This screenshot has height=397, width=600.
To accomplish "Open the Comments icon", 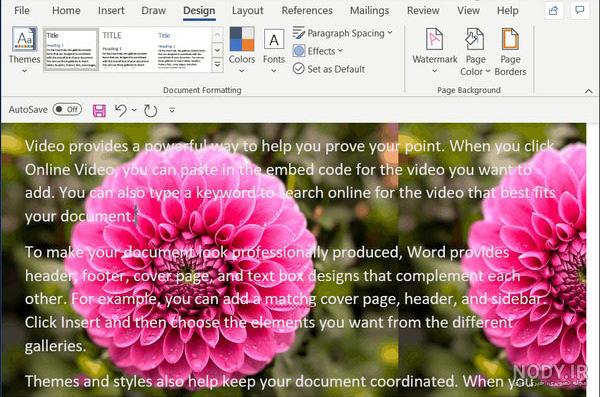I will [x=580, y=10].
